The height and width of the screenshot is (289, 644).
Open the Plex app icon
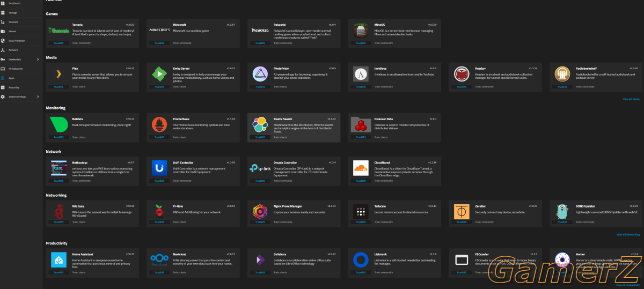pos(58,74)
